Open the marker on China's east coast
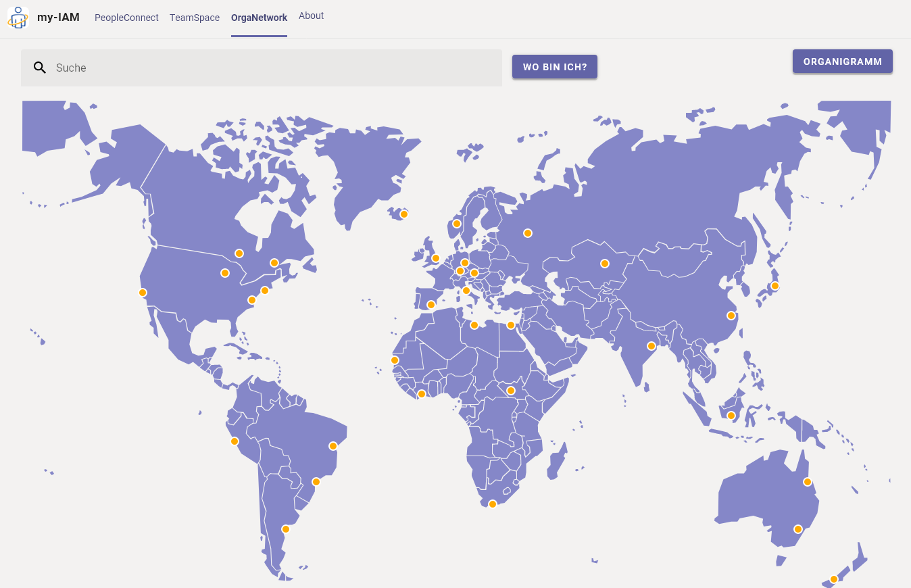Image resolution: width=911 pixels, height=588 pixels. [731, 316]
